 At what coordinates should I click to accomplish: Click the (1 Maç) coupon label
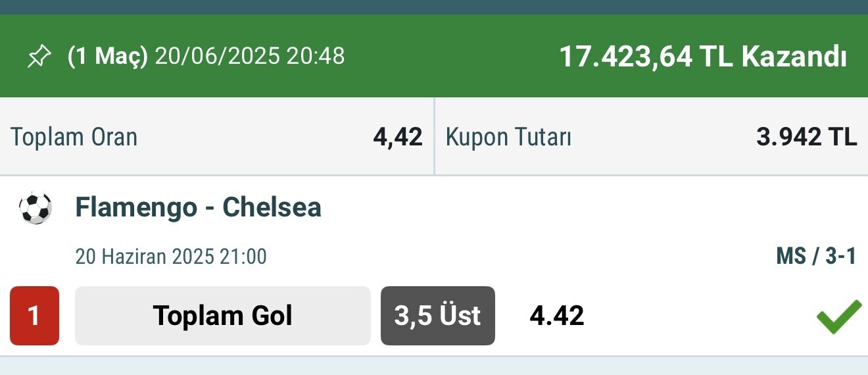coord(108,57)
